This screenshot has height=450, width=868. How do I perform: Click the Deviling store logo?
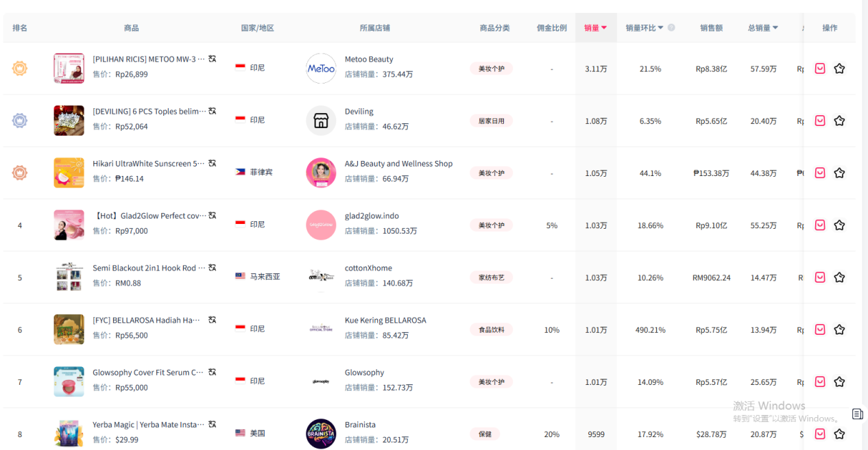(321, 121)
